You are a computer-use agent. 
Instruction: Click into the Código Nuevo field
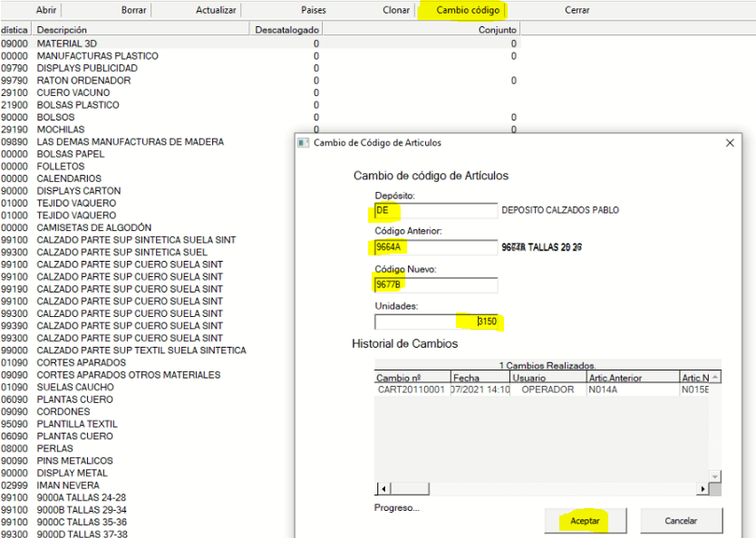click(435, 285)
